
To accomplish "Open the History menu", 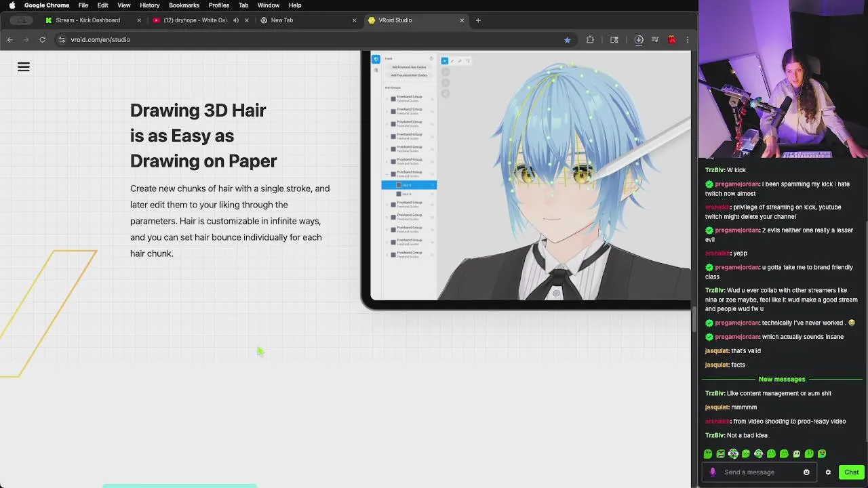I will [x=150, y=5].
